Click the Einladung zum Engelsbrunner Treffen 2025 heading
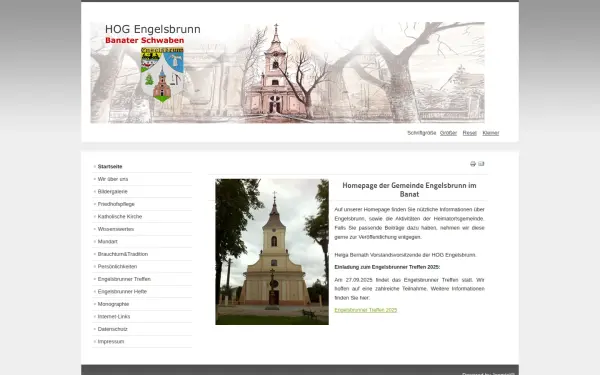The width and height of the screenshot is (600, 375). tap(387, 267)
